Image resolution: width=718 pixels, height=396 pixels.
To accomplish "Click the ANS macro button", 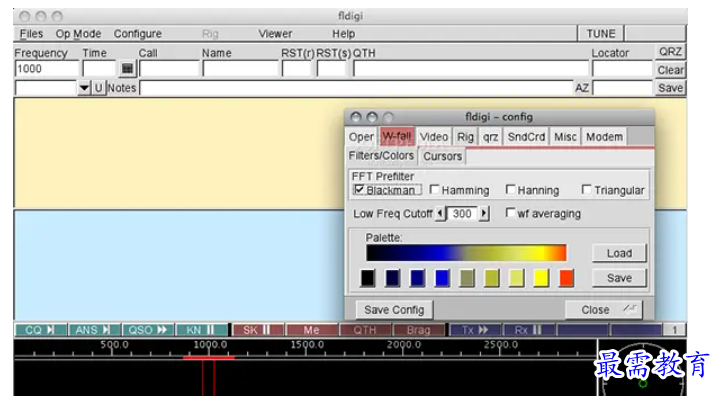I will (94, 330).
